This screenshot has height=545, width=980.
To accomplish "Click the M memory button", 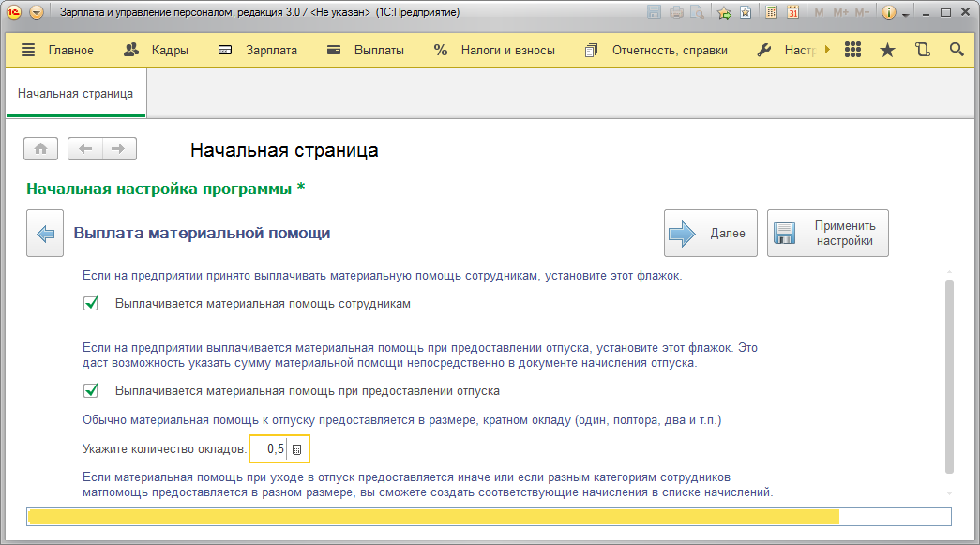I will click(x=819, y=12).
